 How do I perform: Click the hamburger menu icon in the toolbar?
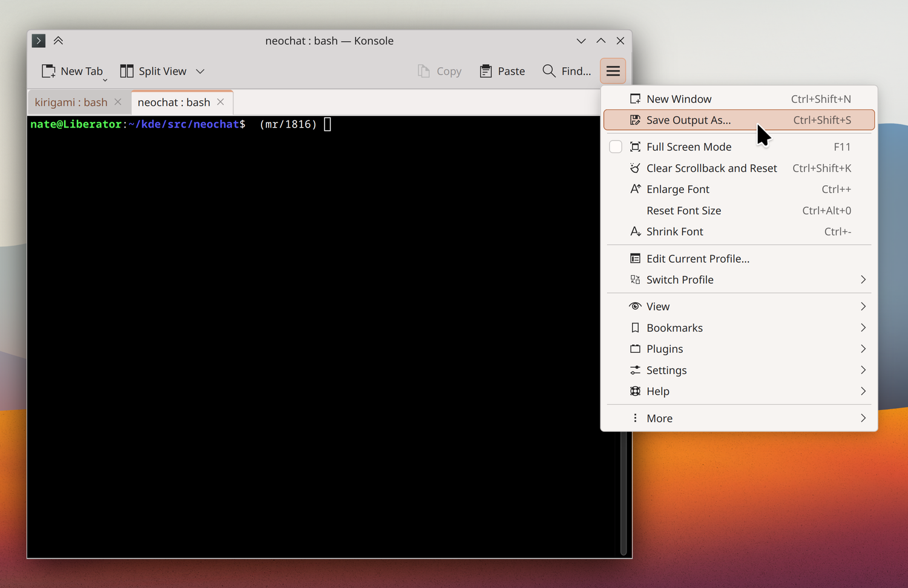613,71
